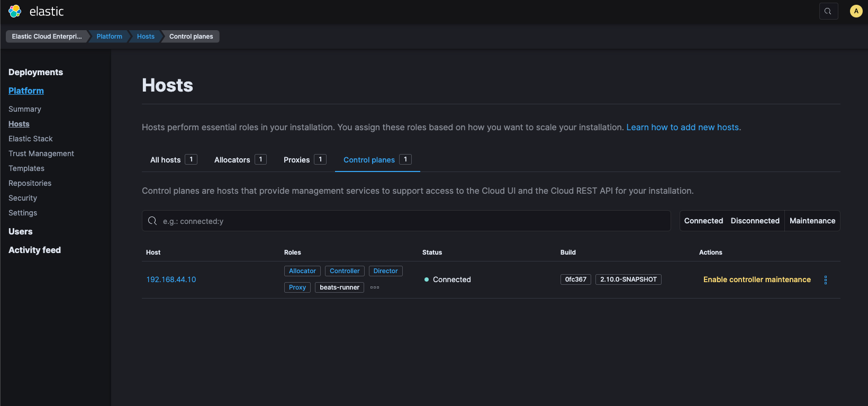Screen dimensions: 868x406
Task: Click the Actions column header
Action: pyautogui.click(x=710, y=252)
